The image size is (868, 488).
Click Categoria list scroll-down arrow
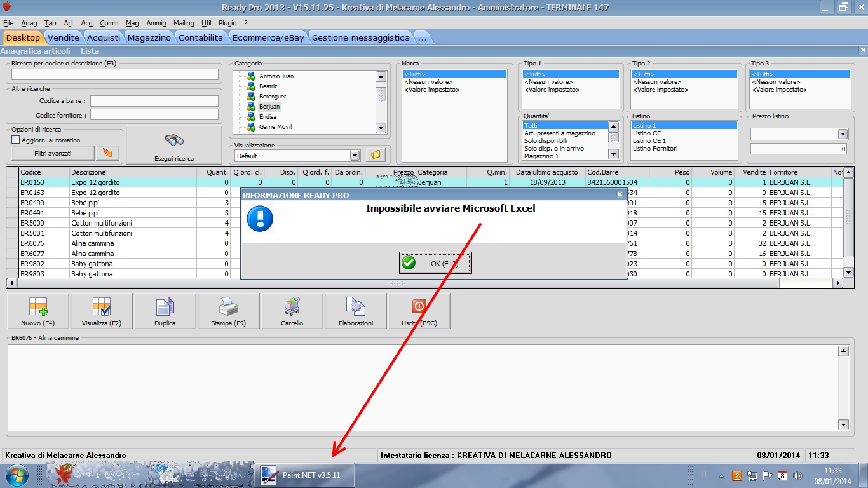click(381, 128)
